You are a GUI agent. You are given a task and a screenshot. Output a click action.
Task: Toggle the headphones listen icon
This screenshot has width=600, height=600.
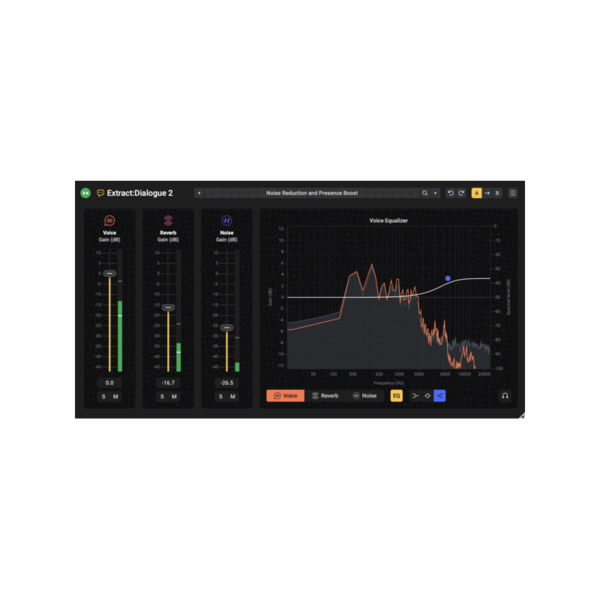coord(505,396)
